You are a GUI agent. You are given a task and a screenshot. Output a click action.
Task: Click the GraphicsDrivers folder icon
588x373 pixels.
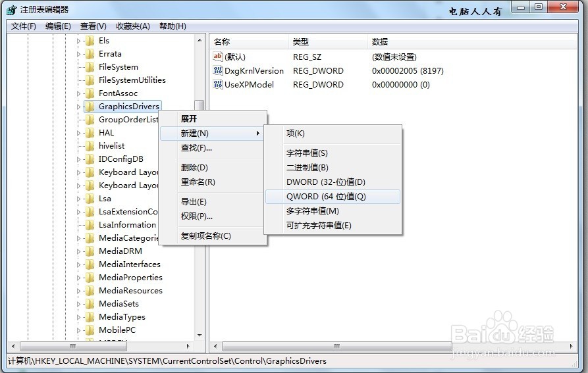[x=90, y=107]
